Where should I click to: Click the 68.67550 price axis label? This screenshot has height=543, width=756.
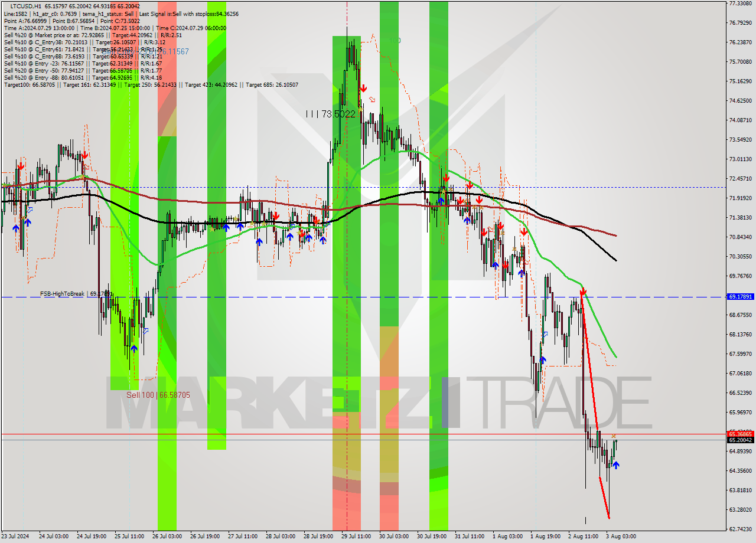[740, 315]
